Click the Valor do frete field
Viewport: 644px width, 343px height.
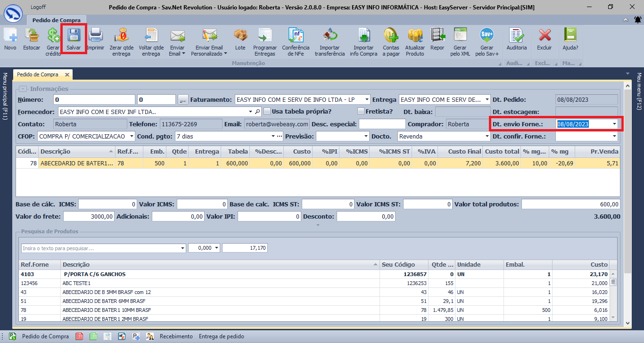[89, 217]
